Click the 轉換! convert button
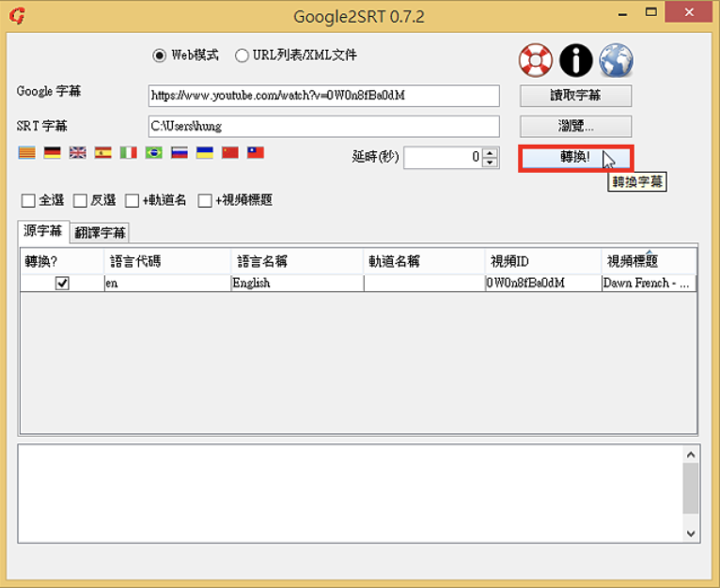Screen dimensions: 720x588 click(x=576, y=158)
